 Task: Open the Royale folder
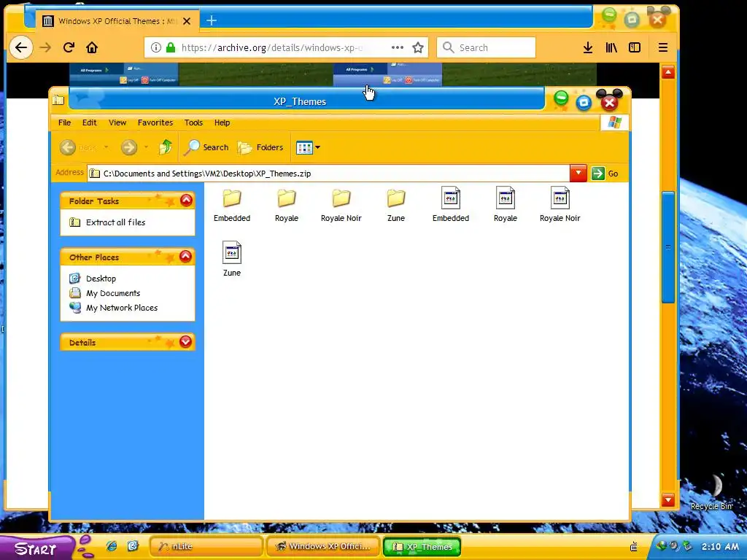click(x=286, y=206)
